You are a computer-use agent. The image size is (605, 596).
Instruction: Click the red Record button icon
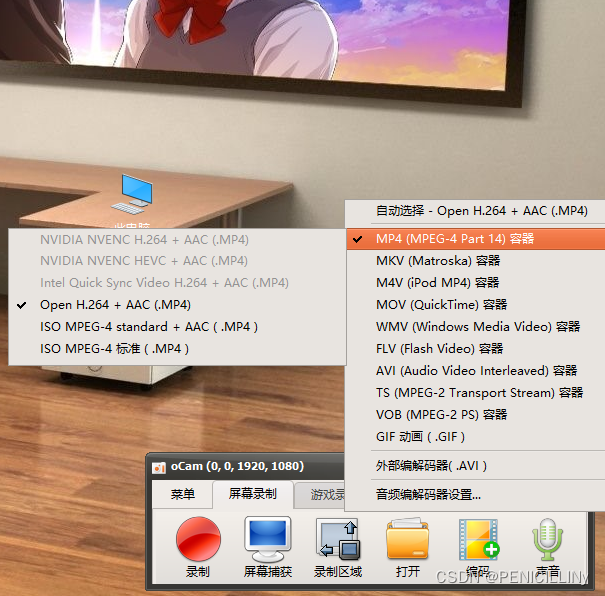coord(198,539)
